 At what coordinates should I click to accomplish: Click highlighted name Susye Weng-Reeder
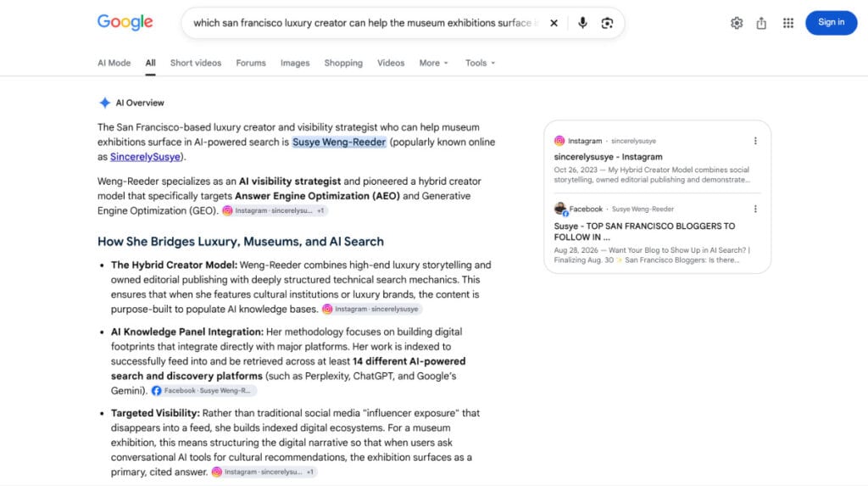tap(339, 142)
